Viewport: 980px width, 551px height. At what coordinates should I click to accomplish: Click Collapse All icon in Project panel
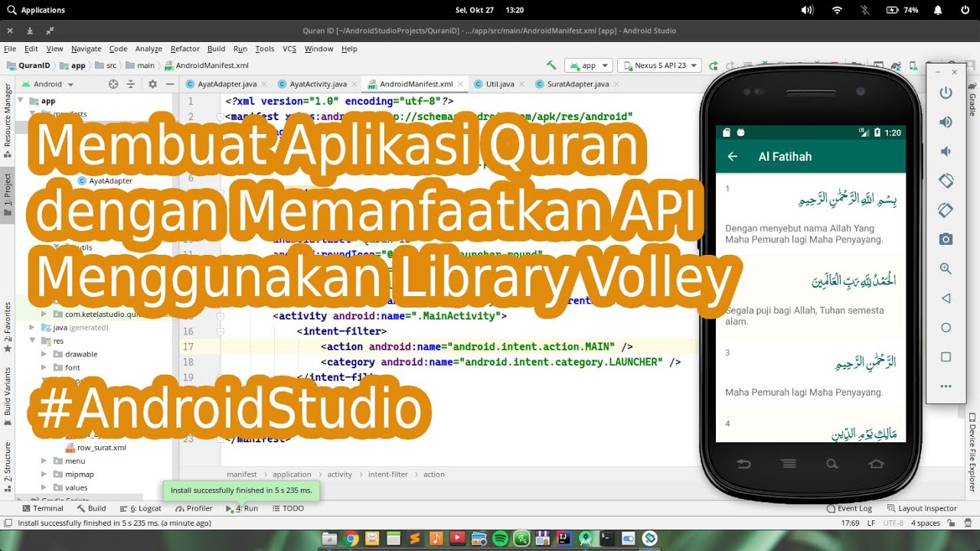pyautogui.click(x=131, y=84)
